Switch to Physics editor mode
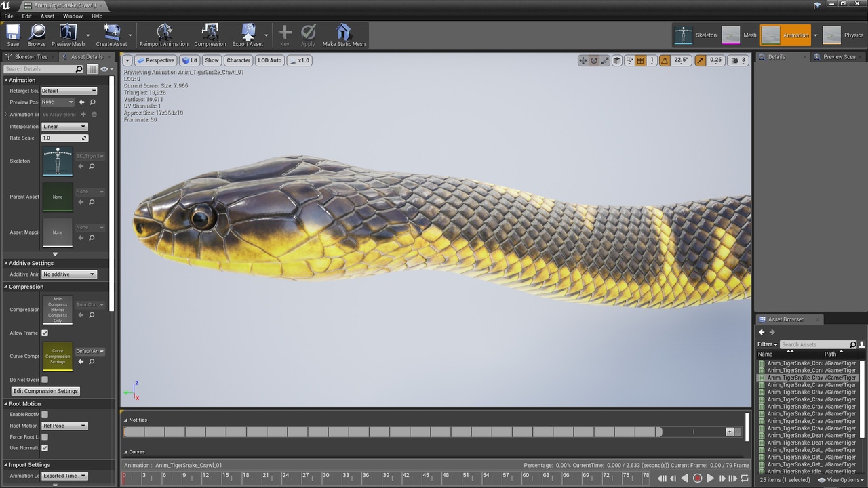The height and width of the screenshot is (488, 868). (x=843, y=35)
